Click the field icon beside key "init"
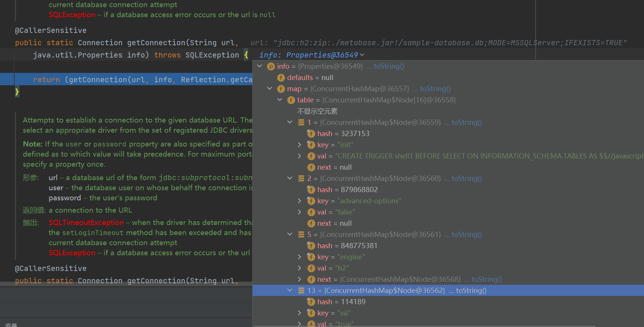 tap(311, 145)
